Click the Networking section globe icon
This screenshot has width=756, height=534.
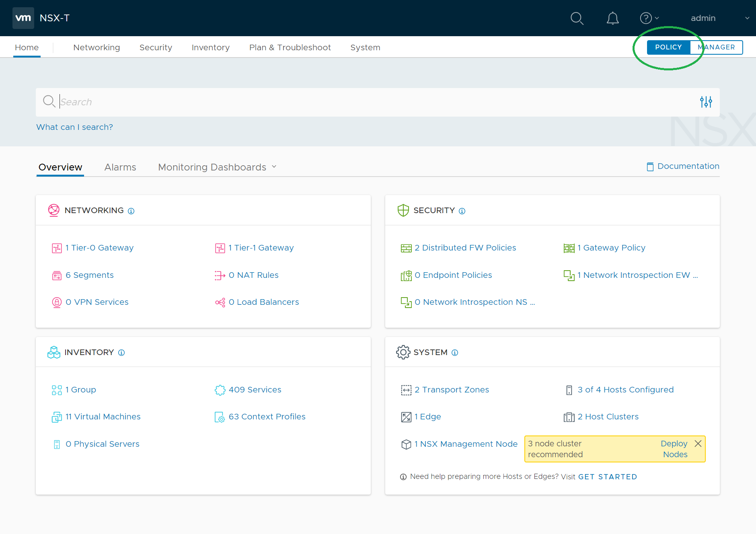pos(53,210)
